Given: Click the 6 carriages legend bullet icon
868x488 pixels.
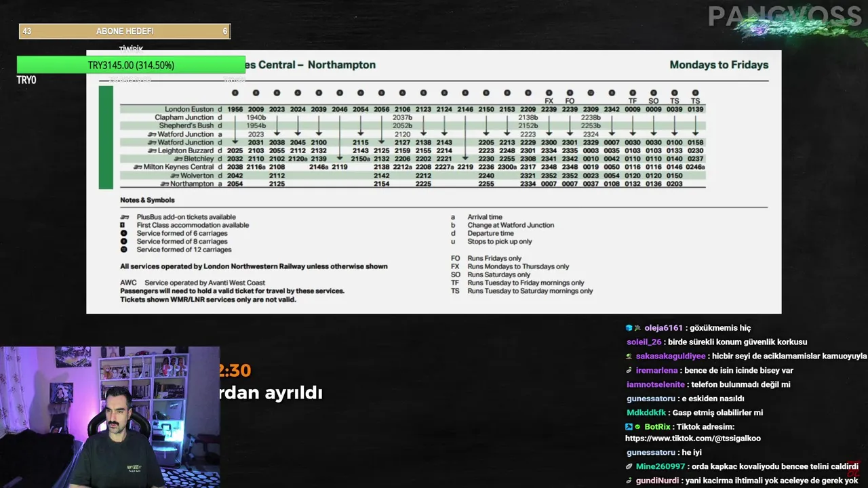Looking at the screenshot, I should coord(123,233).
